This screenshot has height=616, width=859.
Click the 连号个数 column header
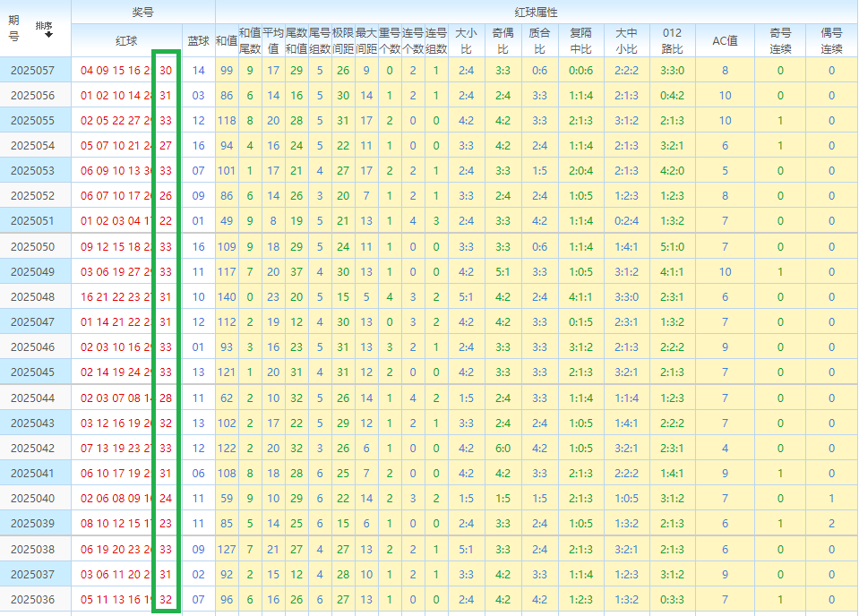pos(413,40)
